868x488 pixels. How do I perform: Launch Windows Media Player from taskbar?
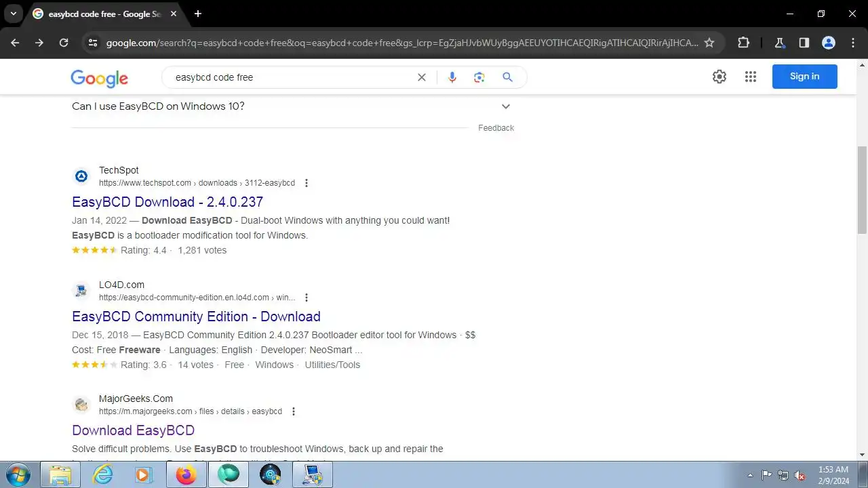click(x=144, y=475)
